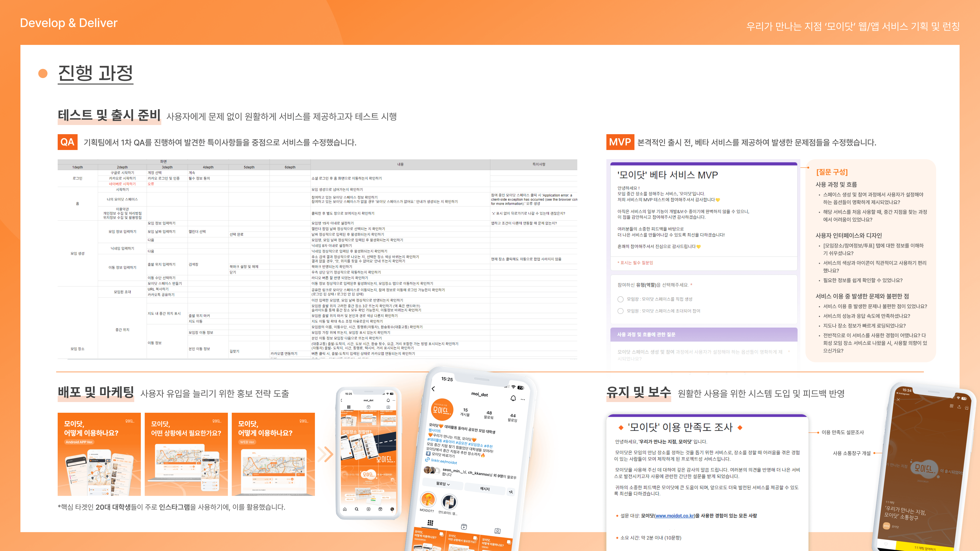Tap the home icon in small phone's bottom bar

(x=345, y=509)
